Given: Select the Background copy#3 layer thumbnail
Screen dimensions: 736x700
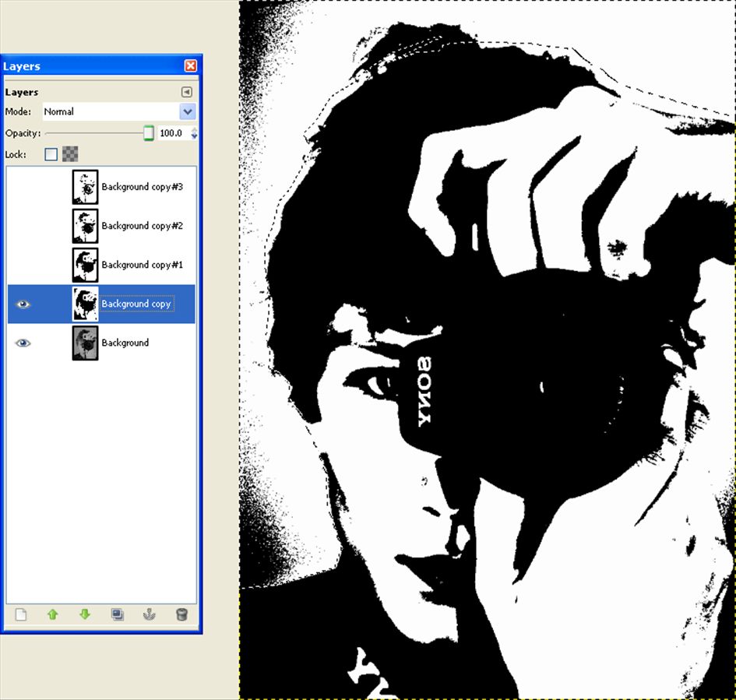Looking at the screenshot, I should pos(86,187).
